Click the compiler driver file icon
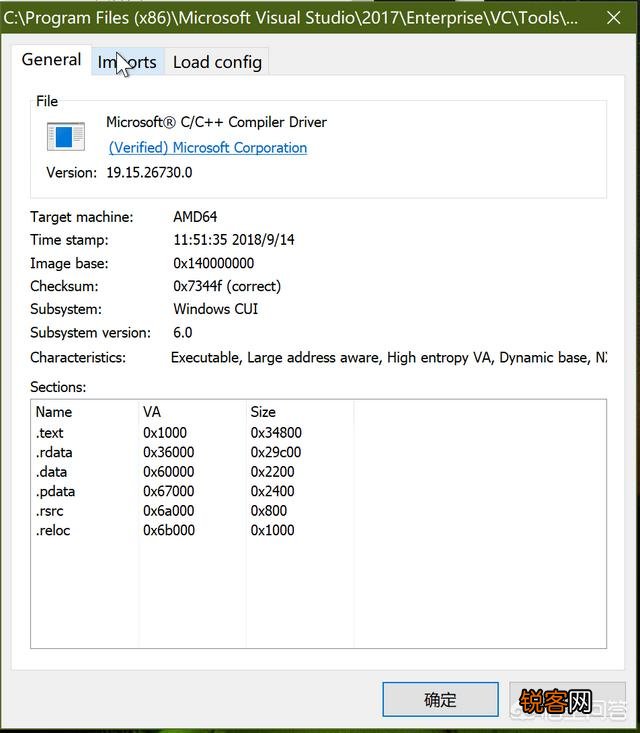 66,137
